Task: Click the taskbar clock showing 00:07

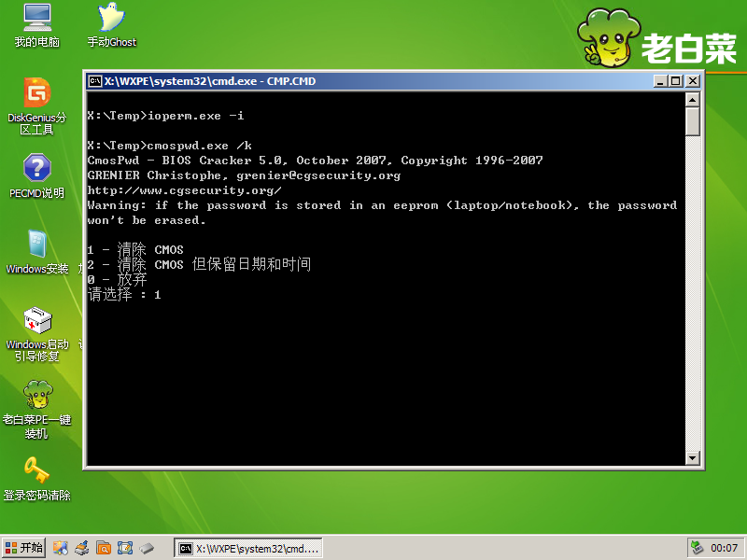Action: (x=724, y=548)
